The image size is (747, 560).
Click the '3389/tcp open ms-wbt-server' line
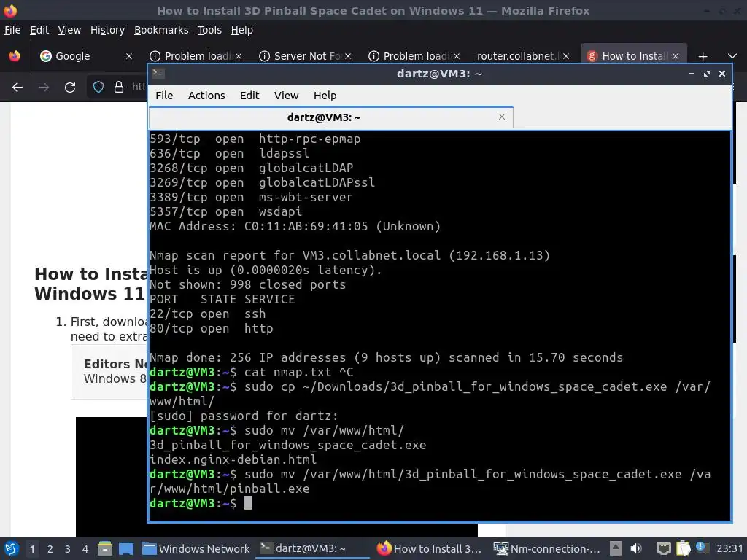click(251, 197)
